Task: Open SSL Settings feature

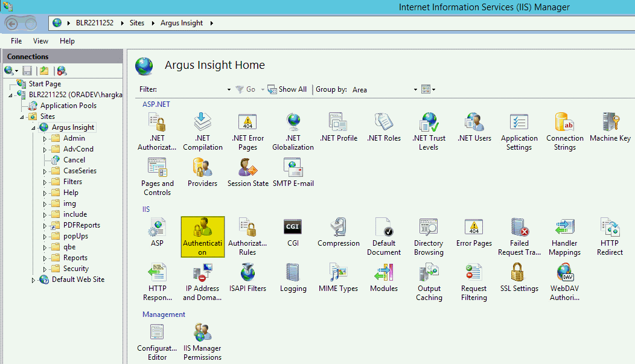Action: pyautogui.click(x=519, y=277)
